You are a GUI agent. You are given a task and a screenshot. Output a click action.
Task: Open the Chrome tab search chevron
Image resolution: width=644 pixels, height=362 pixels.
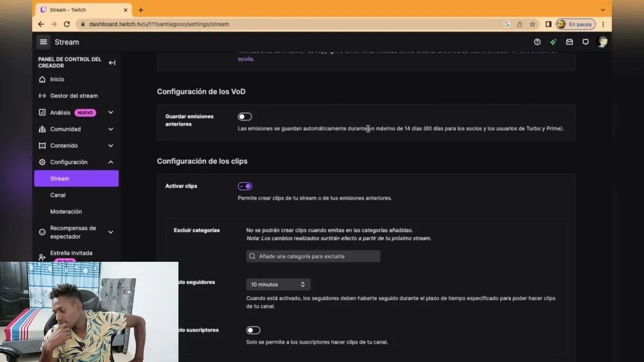pos(603,10)
